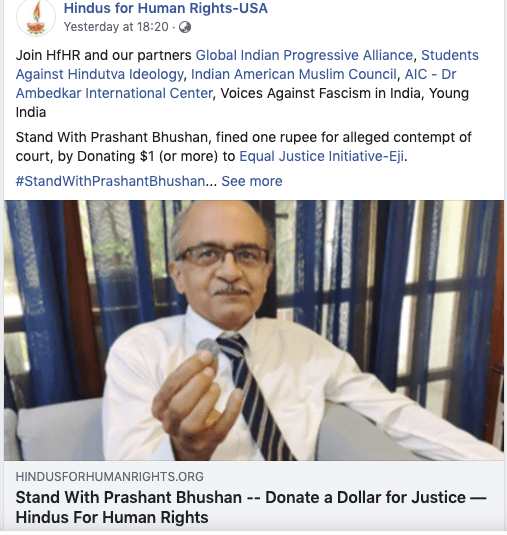Visit the Equal Justice Initiative-Eji page
This screenshot has height=535, width=507.
pyautogui.click(x=322, y=156)
